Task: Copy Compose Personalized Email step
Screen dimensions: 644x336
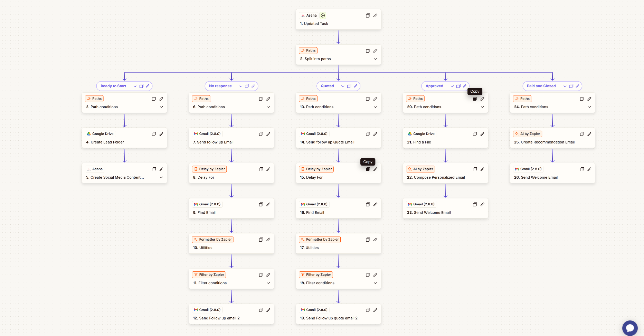Action: click(x=475, y=169)
